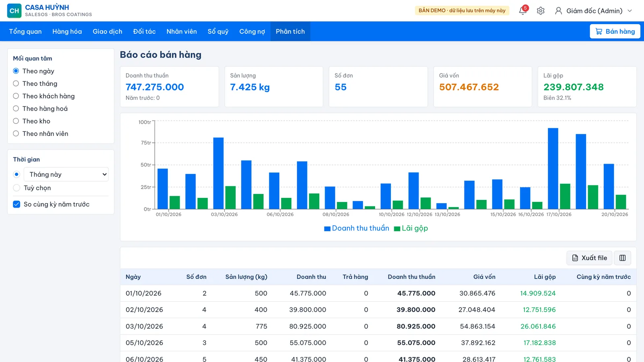Uncheck So cùng kỳ năm trước
Image resolution: width=644 pixels, height=362 pixels.
(17, 204)
